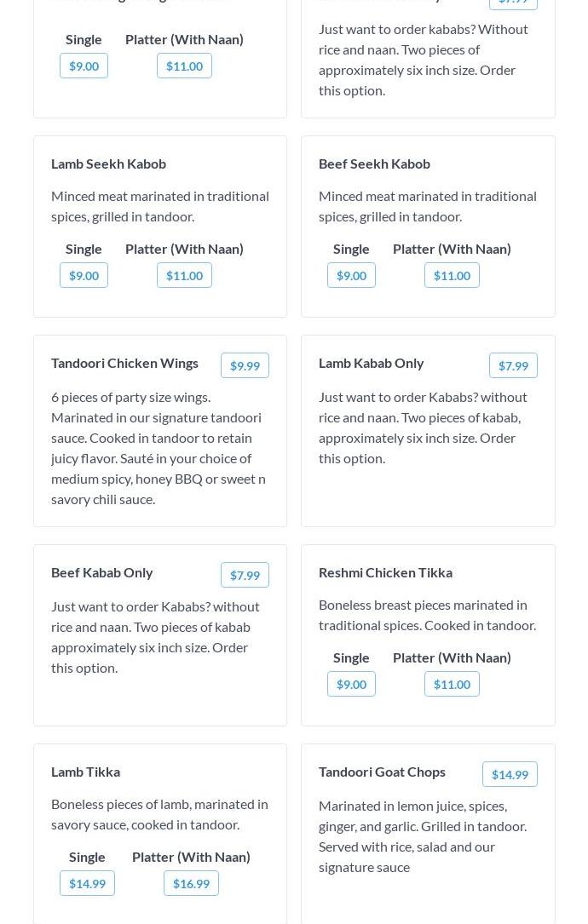Click Beef Kabab Only item title

tap(101, 571)
